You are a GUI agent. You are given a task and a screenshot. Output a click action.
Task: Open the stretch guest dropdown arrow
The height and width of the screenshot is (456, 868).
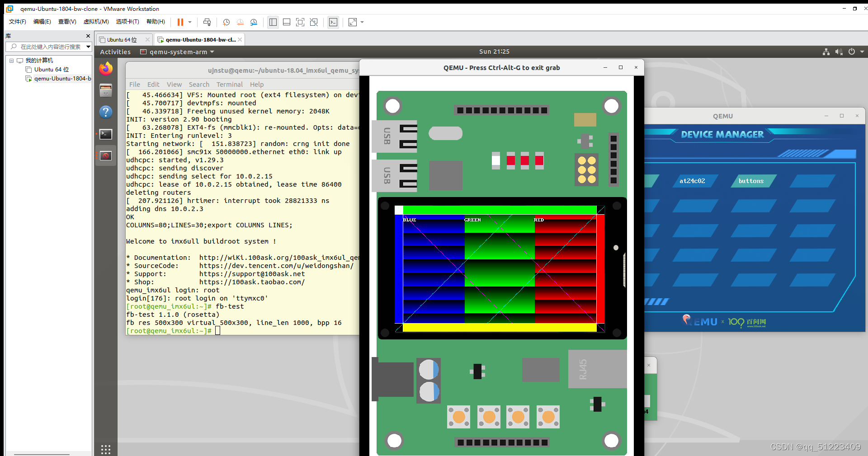tap(362, 22)
